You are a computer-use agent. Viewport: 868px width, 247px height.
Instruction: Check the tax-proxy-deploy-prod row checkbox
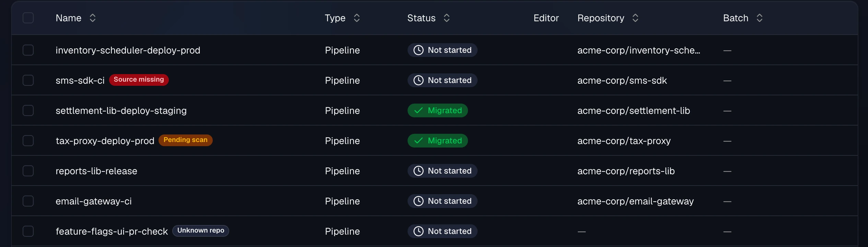pyautogui.click(x=28, y=141)
